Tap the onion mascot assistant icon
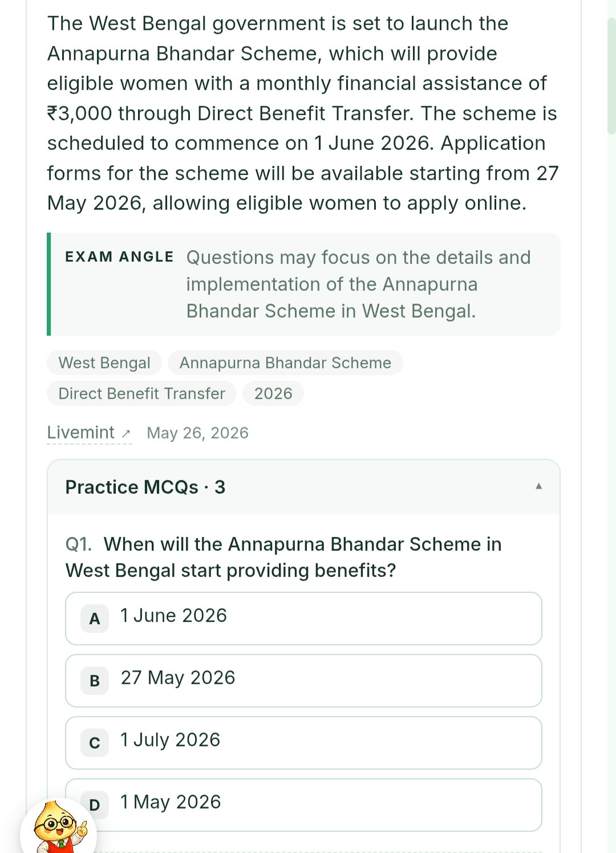Image resolution: width=616 pixels, height=853 pixels. [58, 827]
